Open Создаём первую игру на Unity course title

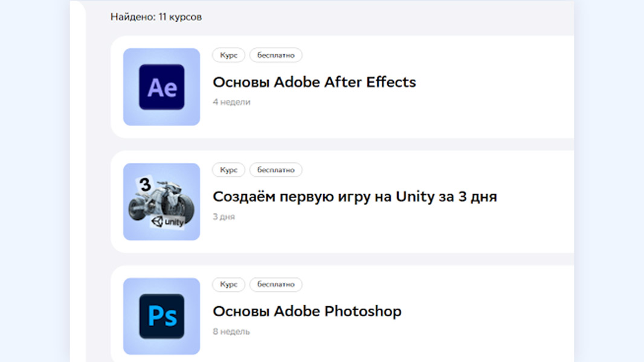point(355,197)
